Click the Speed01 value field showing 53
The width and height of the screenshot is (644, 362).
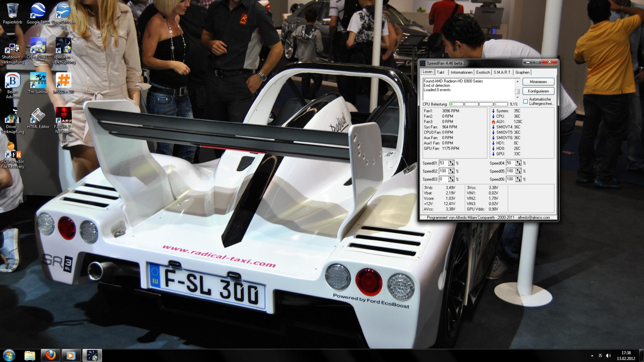444,163
